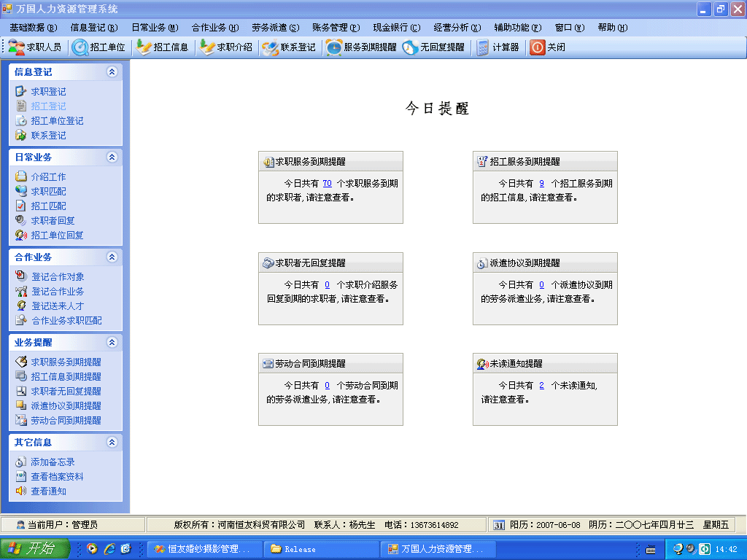
Task: Open the 求职介绍 toolbar button
Action: 206,47
